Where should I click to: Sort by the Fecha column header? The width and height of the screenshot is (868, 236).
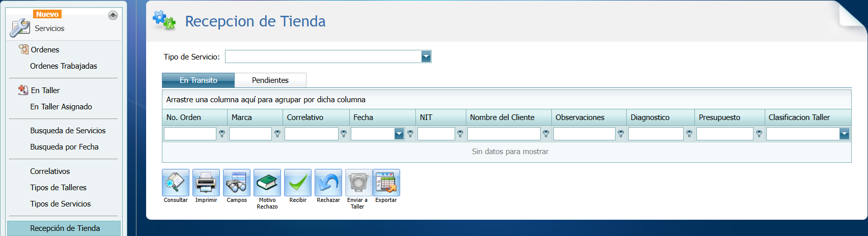pos(383,117)
